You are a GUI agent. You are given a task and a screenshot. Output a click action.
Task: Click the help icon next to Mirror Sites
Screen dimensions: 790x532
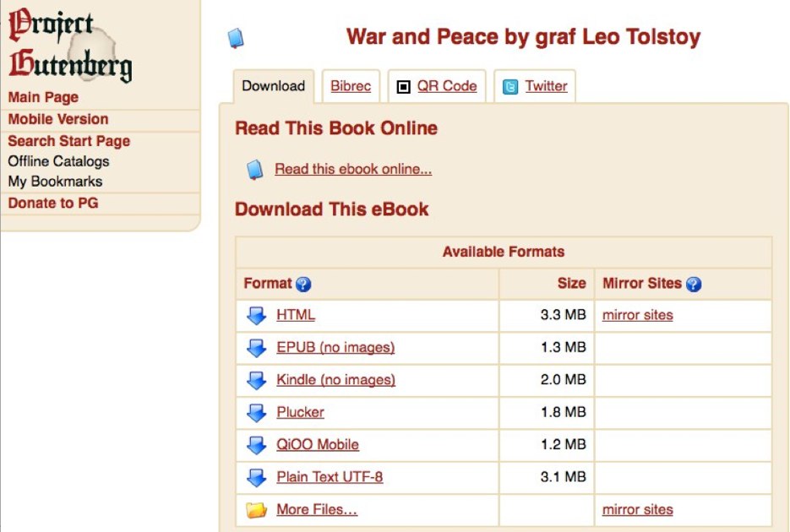tap(694, 285)
